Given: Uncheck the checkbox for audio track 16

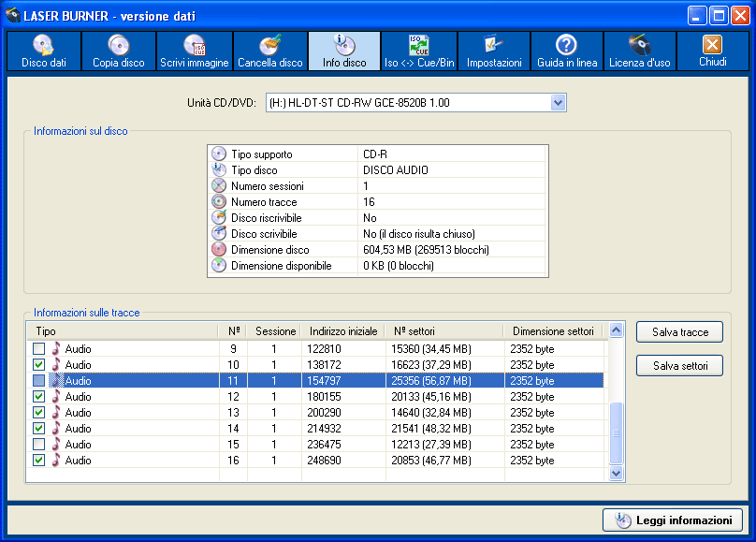Looking at the screenshot, I should [39, 460].
